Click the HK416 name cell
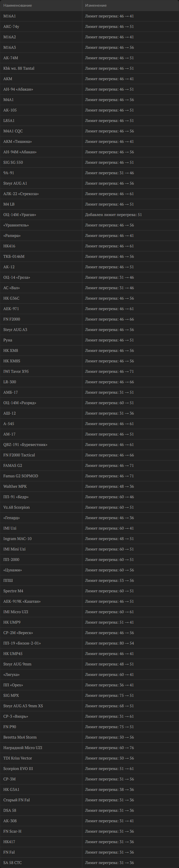The width and height of the screenshot is (179, 868). [9, 246]
